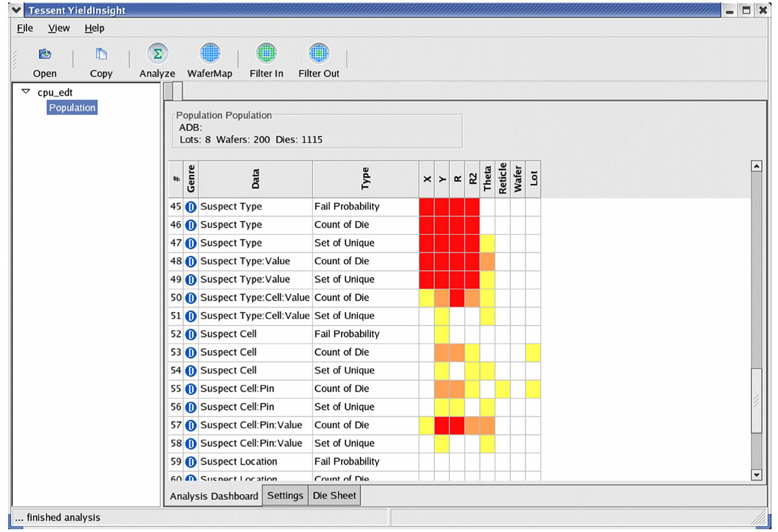Screen dimensions: 778x532
Task: Click the table scrollbar up arrow
Action: click(x=756, y=166)
